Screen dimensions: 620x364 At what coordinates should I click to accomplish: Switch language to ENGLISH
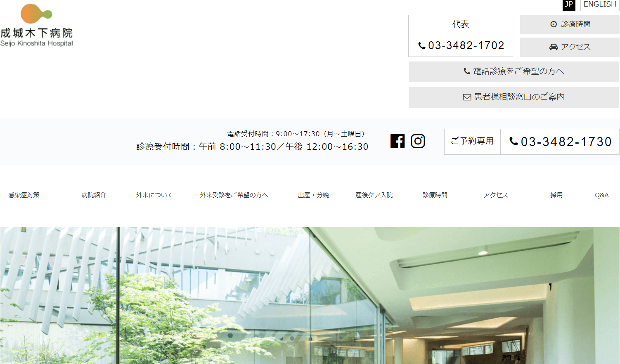[599, 5]
